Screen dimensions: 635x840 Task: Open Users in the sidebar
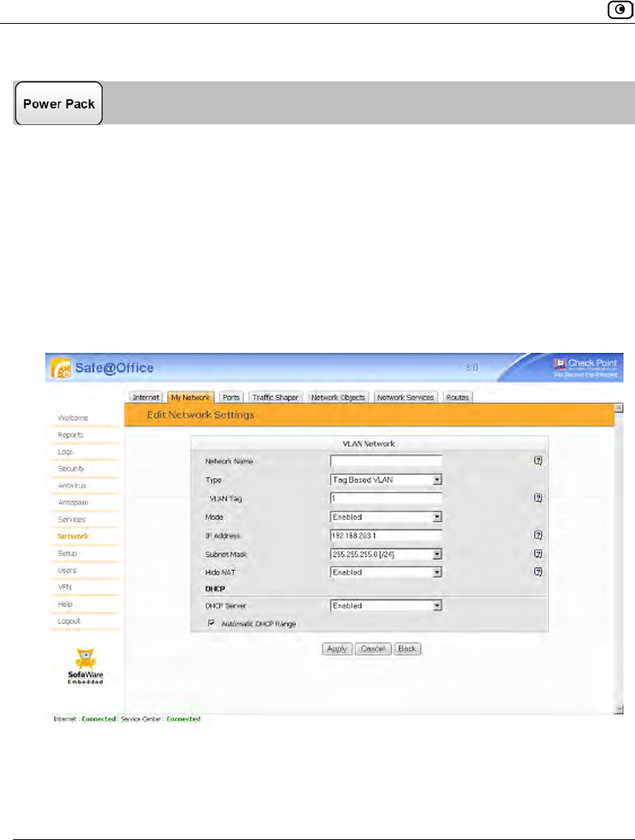coord(67,571)
